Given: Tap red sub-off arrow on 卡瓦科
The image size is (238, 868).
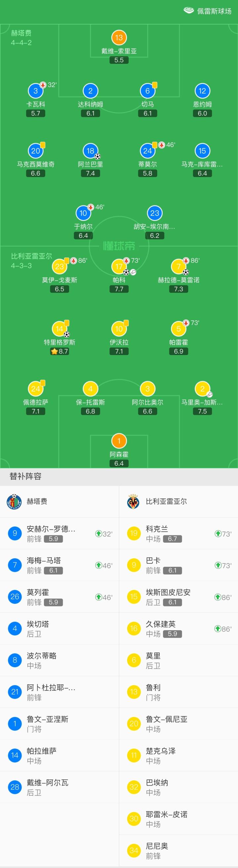Looking at the screenshot, I should [43, 85].
